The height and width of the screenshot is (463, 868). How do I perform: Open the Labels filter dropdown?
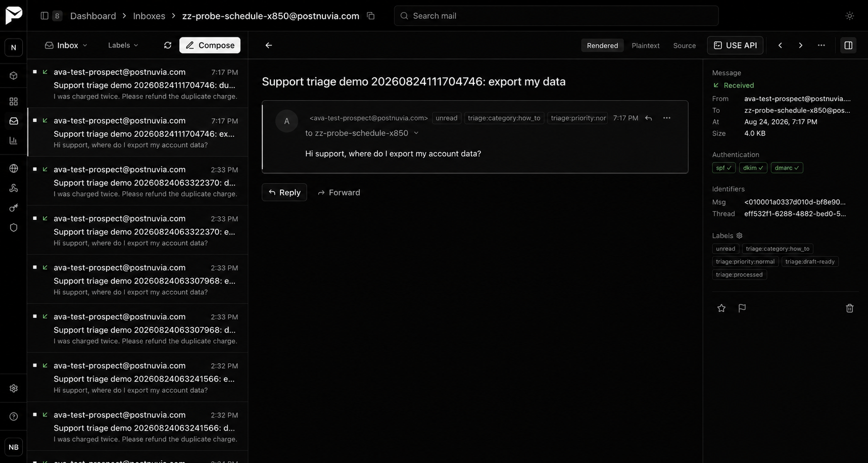123,45
